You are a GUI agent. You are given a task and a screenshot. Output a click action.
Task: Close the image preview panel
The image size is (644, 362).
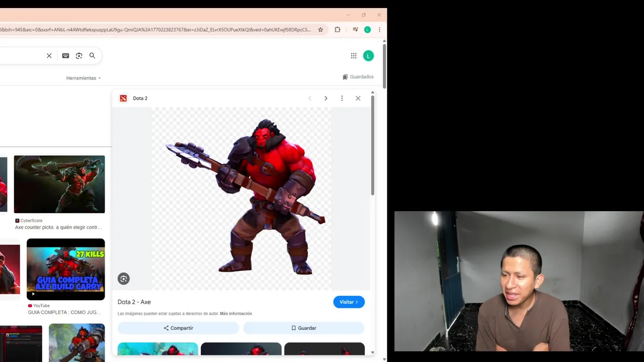coord(358,98)
